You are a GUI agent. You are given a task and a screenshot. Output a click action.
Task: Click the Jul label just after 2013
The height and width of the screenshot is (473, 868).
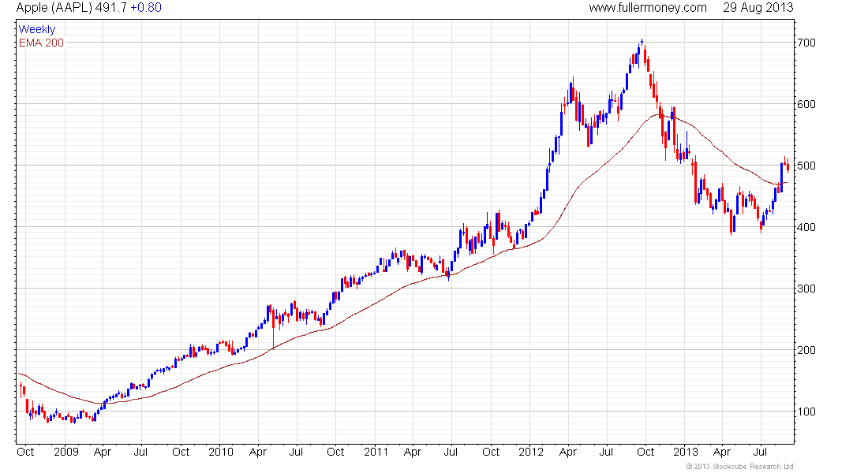click(761, 452)
